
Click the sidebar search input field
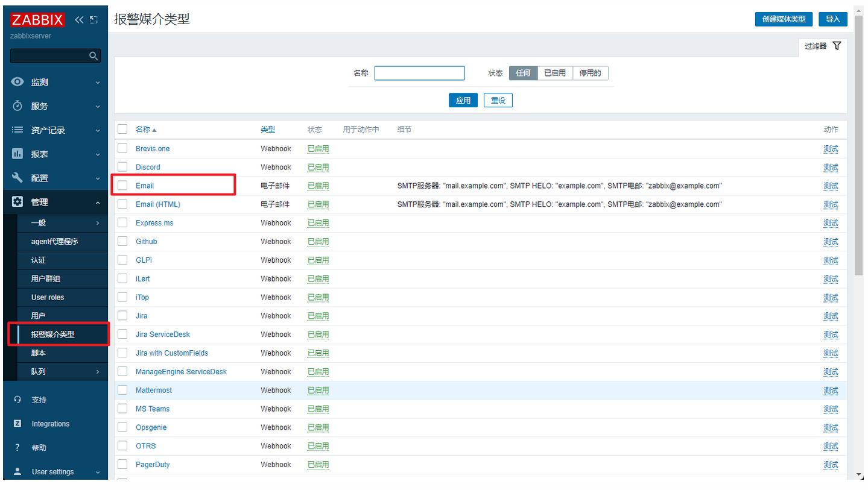click(x=55, y=56)
